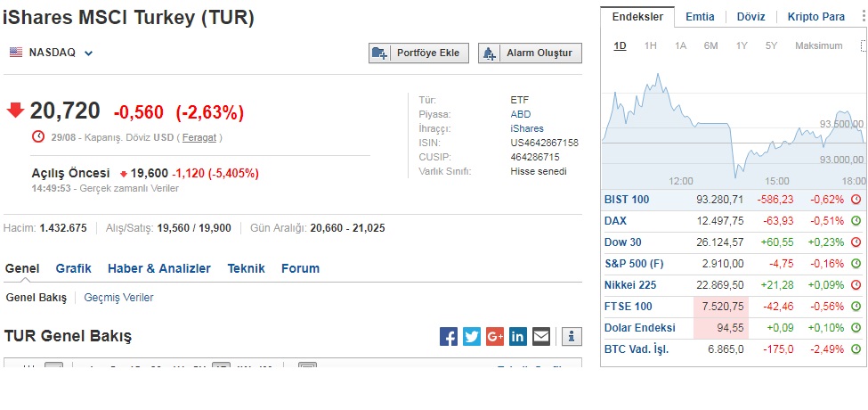868x410 pixels.
Task: Switch to the Grafik tab
Action: point(73,268)
